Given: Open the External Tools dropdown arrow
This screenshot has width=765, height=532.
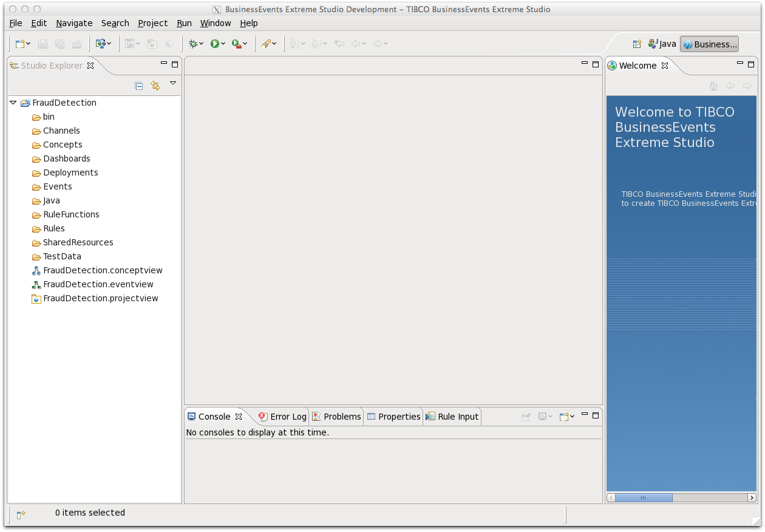Looking at the screenshot, I should 245,44.
